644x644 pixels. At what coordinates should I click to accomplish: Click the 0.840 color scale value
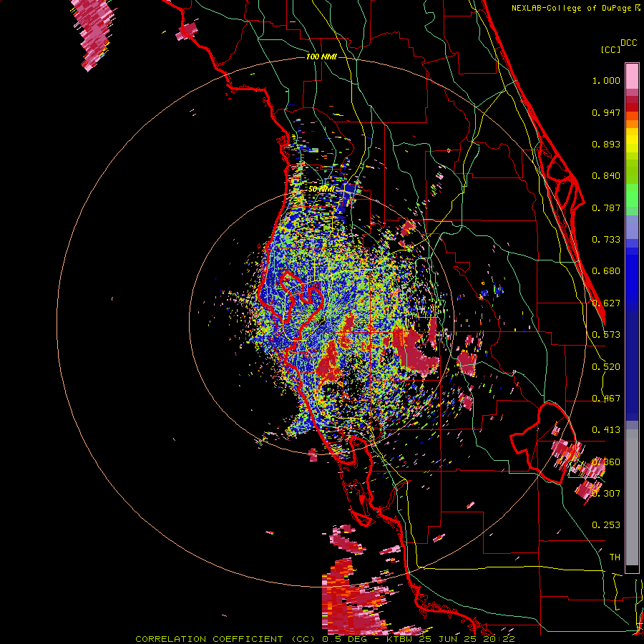[x=606, y=176]
